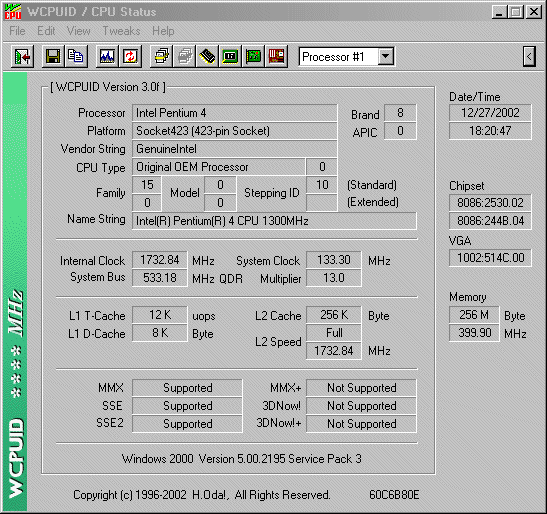This screenshot has height=514, width=547.
Task: Click the floppy disk save icon
Action: click(53, 56)
